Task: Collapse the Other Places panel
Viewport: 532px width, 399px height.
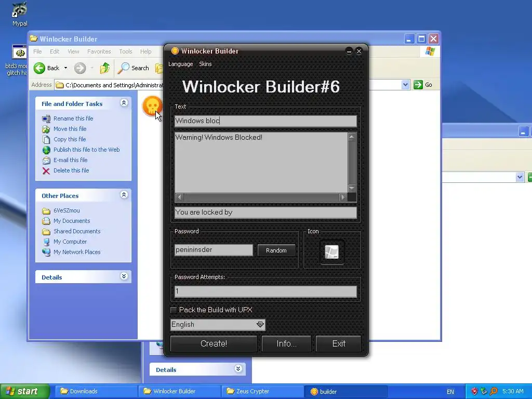Action: point(124,195)
